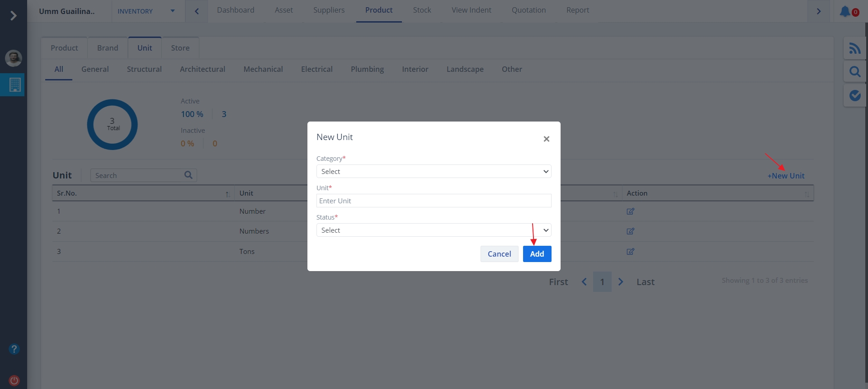Click the red power logout icon
Screen dimensions: 868x389
(14, 380)
